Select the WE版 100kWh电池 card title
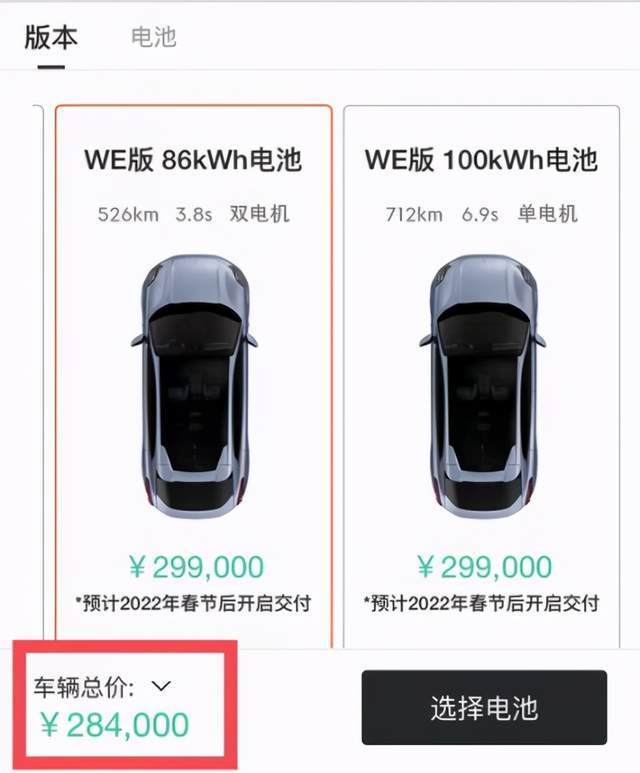640x773 pixels. tap(481, 160)
